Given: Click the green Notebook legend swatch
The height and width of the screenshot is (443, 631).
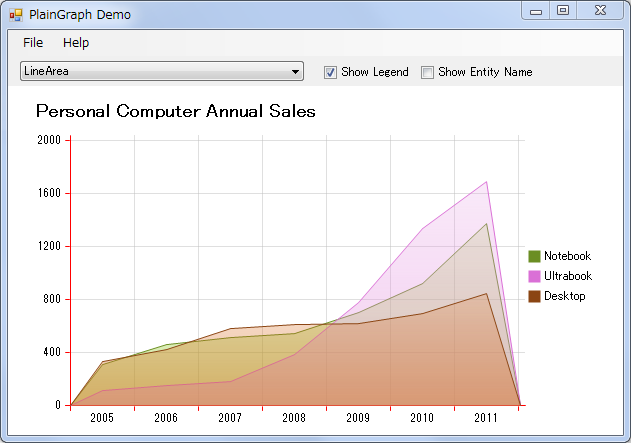Looking at the screenshot, I should tap(534, 256).
